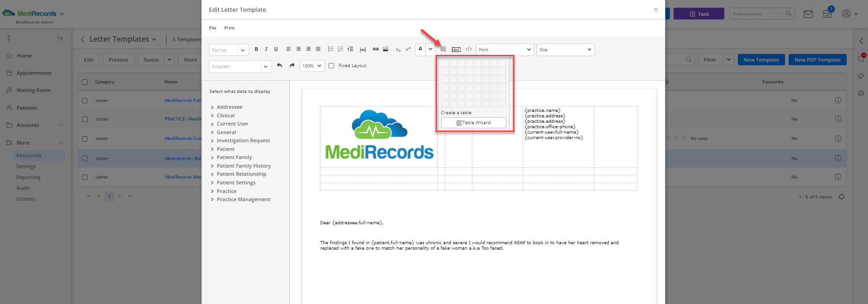This screenshot has width=868, height=304.
Task: Select the PRACTICE - MediR row checkbox
Action: point(85,119)
